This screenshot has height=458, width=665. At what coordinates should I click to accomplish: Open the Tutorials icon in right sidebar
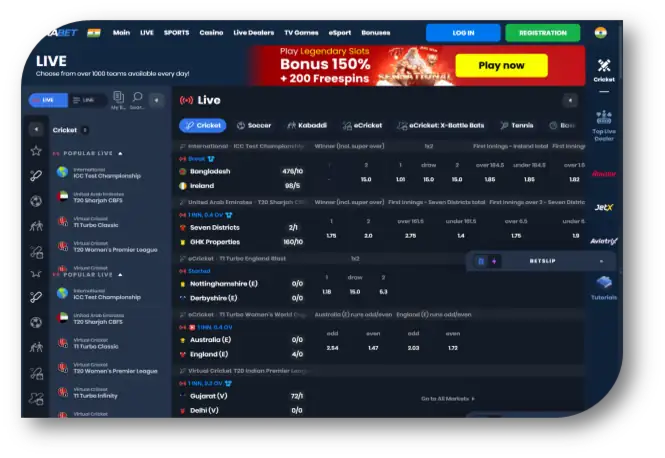point(604,287)
